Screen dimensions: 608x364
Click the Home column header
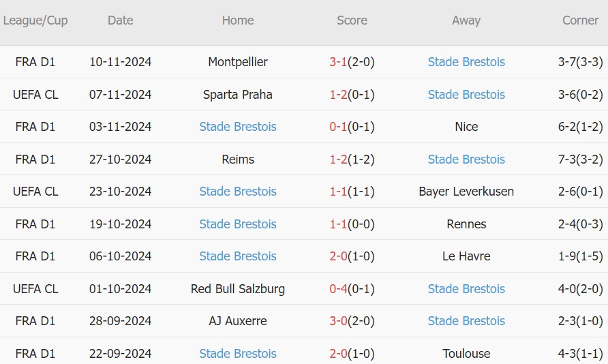[x=238, y=20]
